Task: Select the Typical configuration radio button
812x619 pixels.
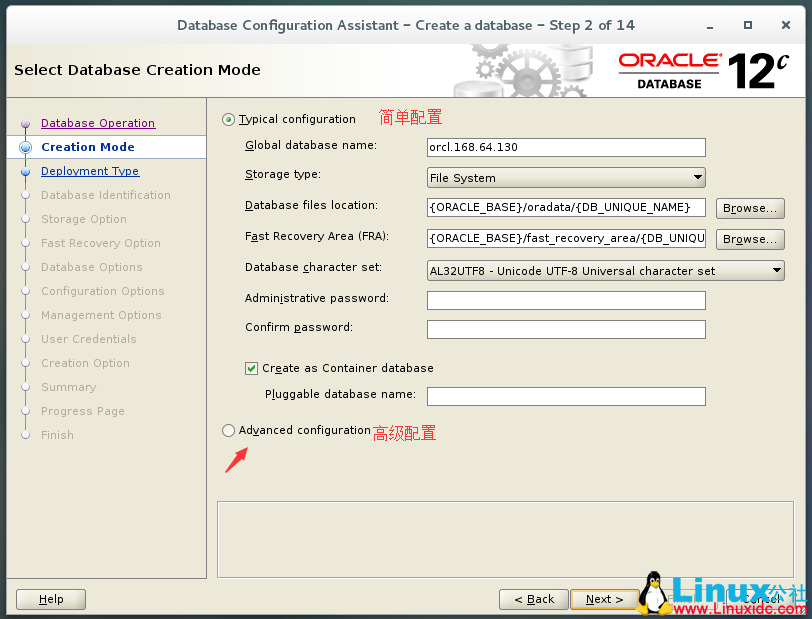Action: (228, 118)
